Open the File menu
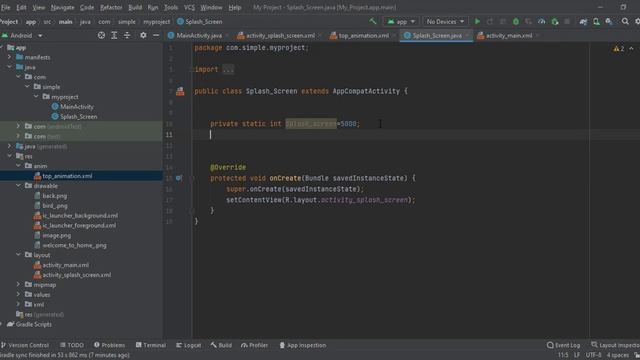The image size is (640, 360). pos(6,7)
